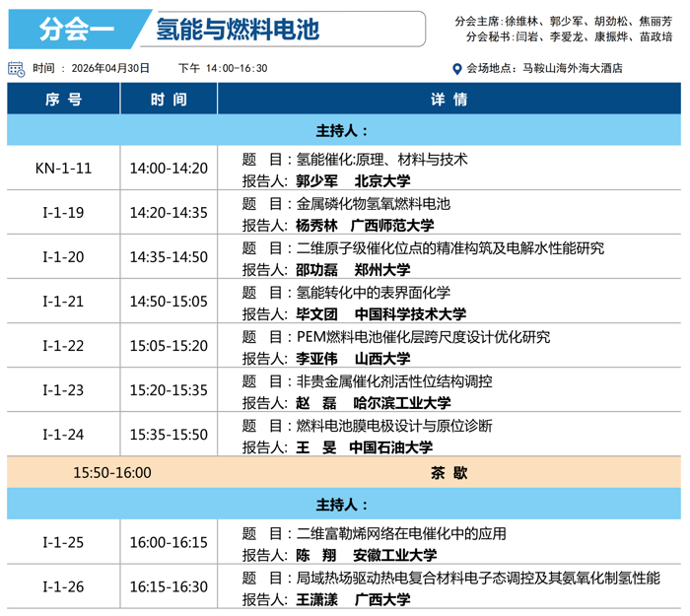Click venue text 马鞍山海外海大酒店
The image size is (690, 616).
[572, 69]
